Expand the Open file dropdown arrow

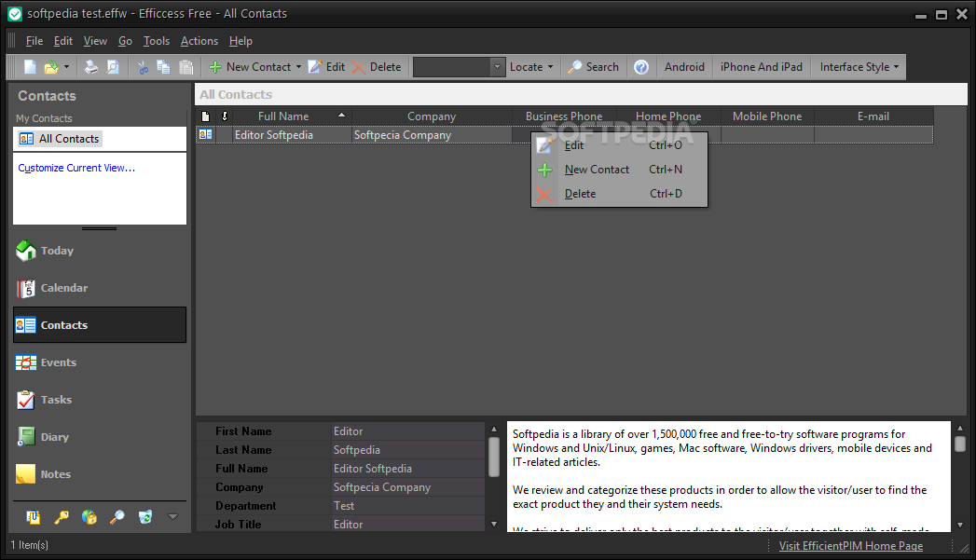(x=66, y=66)
